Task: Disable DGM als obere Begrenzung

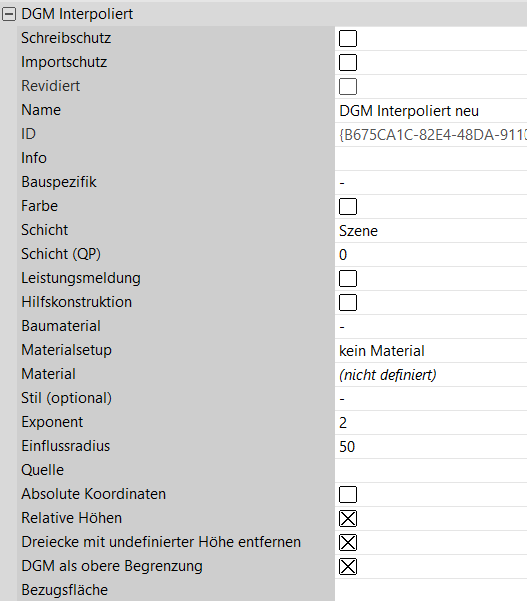Action: (x=348, y=567)
